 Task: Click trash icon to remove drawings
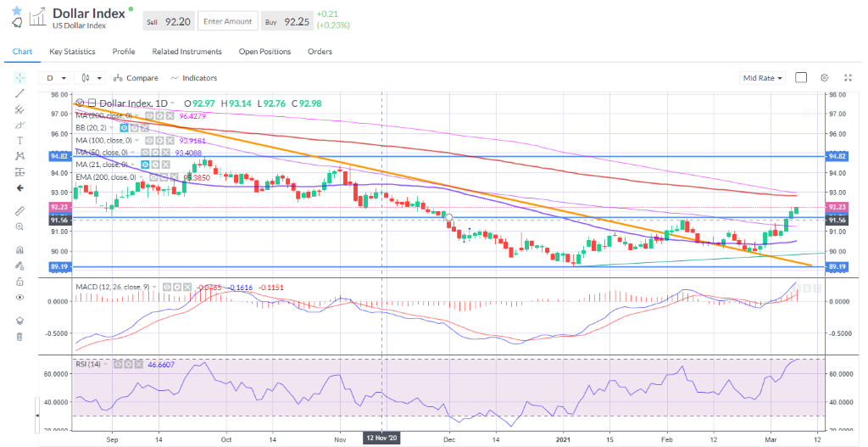[20, 336]
